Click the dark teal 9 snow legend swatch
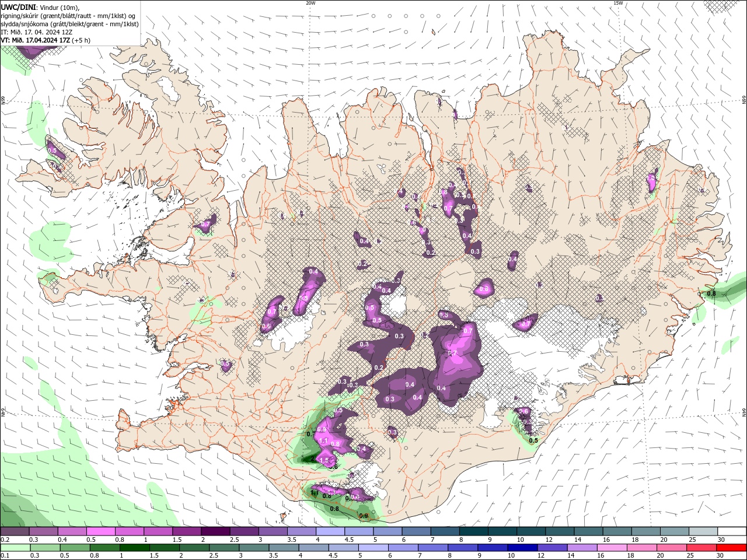747x560 pixels. (x=502, y=531)
